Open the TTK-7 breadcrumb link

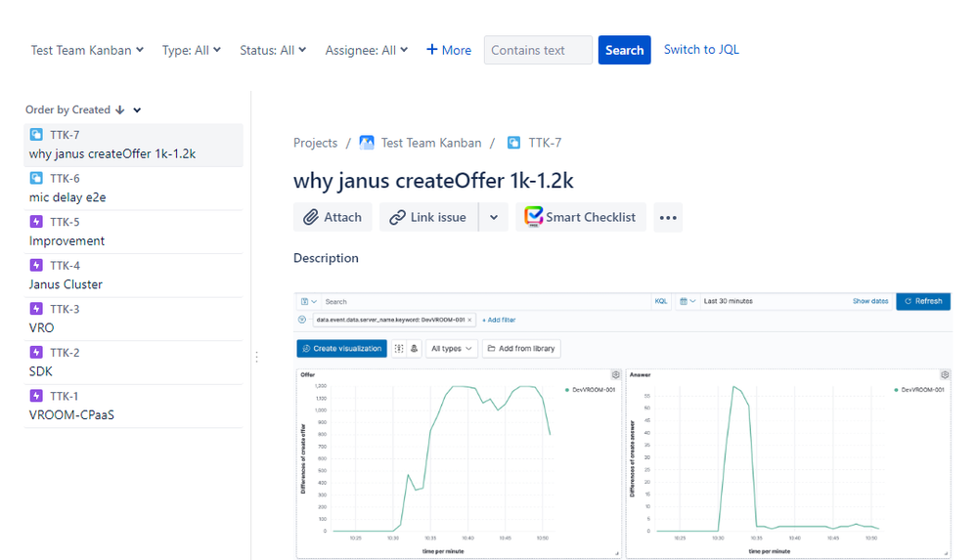click(x=545, y=143)
